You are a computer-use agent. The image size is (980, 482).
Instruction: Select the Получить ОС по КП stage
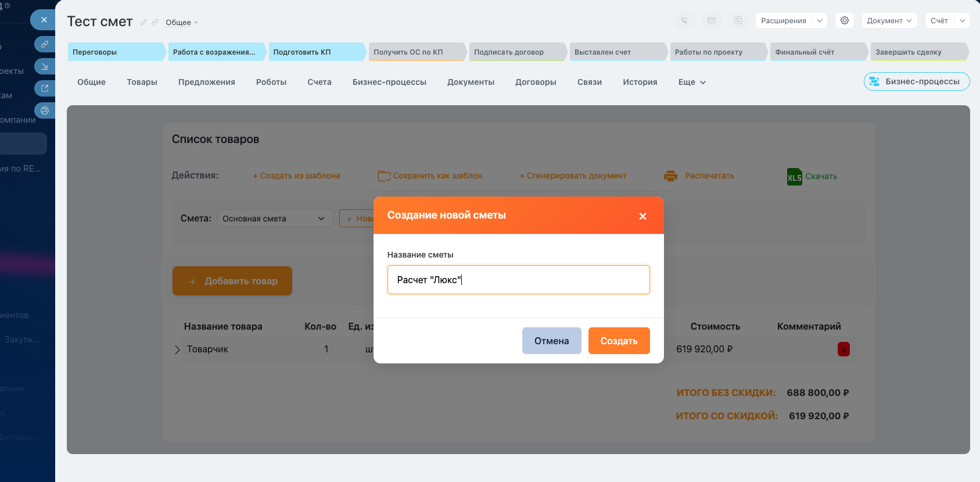pos(418,52)
